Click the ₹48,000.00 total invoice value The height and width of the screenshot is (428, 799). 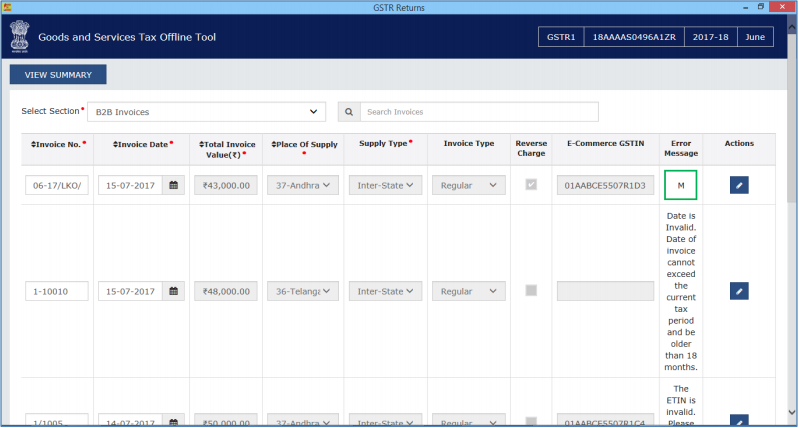pyautogui.click(x=226, y=291)
